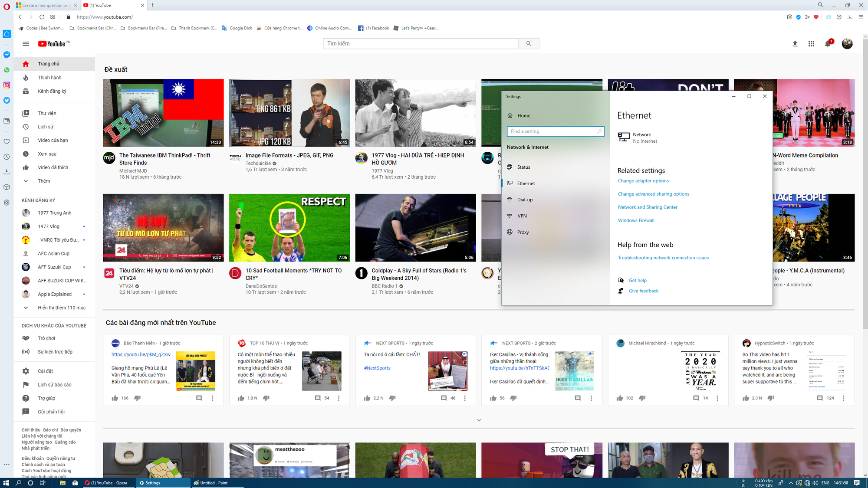Open WhatsApp in Opera sidebar
Viewport: 868px width, 488px height.
7,70
